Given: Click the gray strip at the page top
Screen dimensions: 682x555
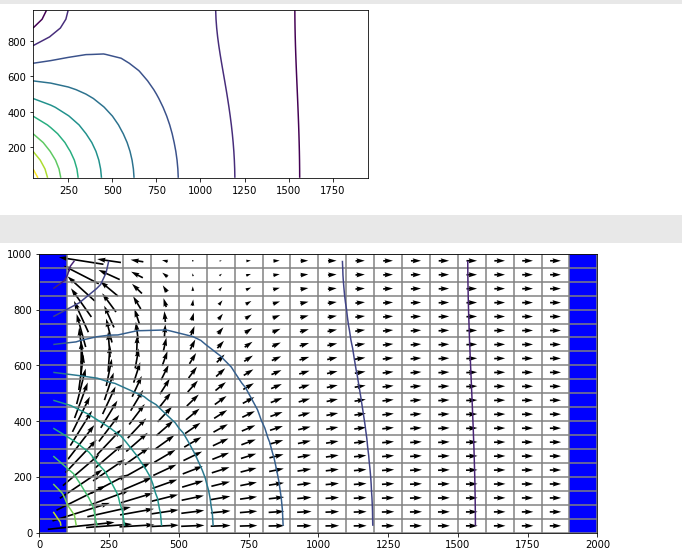Looking at the screenshot, I should click(340, 2).
